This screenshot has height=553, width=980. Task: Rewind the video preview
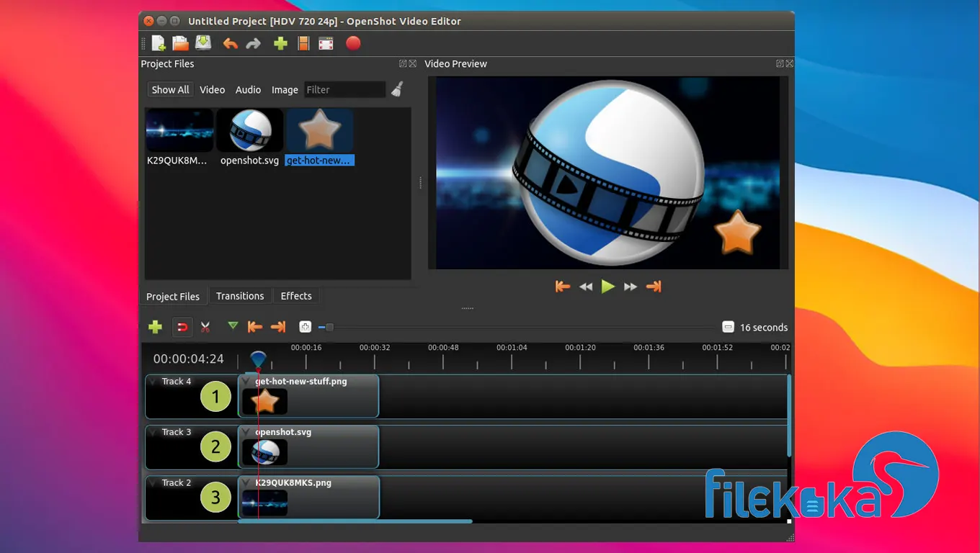[x=586, y=287]
